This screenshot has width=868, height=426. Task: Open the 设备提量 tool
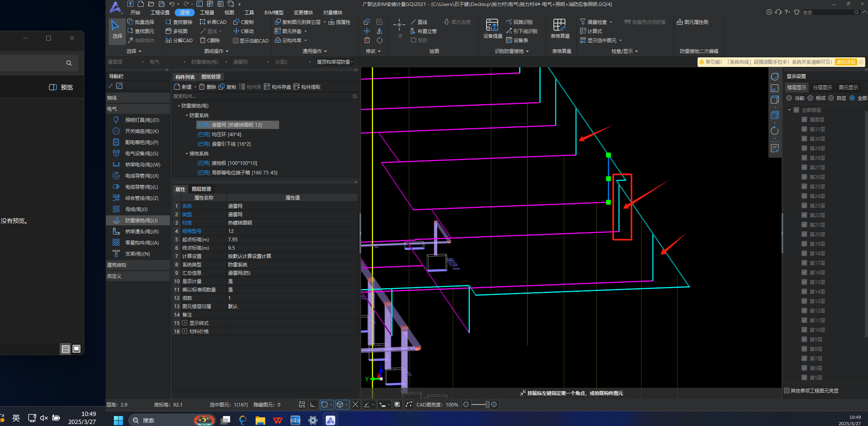click(493, 29)
